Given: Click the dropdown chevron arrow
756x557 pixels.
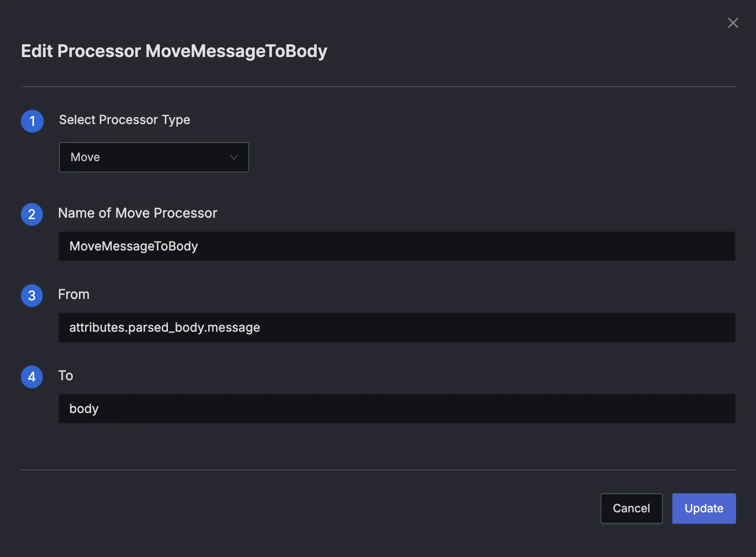Looking at the screenshot, I should click(x=233, y=157).
